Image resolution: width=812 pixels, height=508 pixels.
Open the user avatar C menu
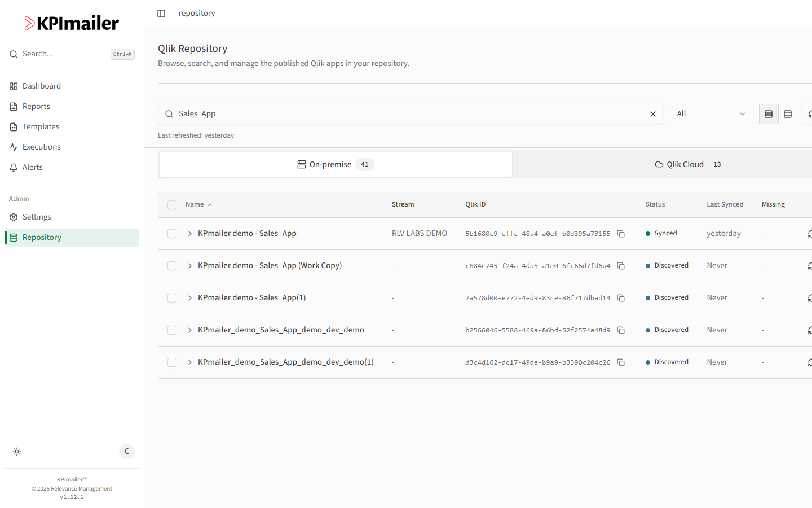[127, 452]
